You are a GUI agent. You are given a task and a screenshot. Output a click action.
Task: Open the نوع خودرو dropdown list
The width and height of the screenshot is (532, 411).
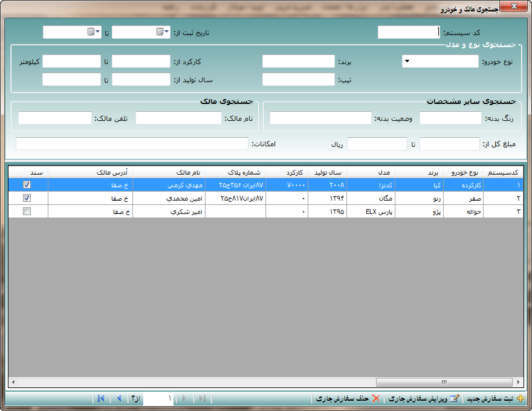[407, 61]
